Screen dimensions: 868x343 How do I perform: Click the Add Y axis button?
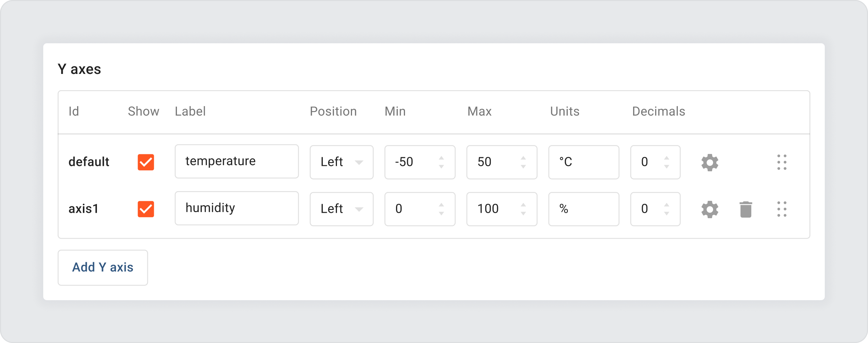tap(103, 267)
